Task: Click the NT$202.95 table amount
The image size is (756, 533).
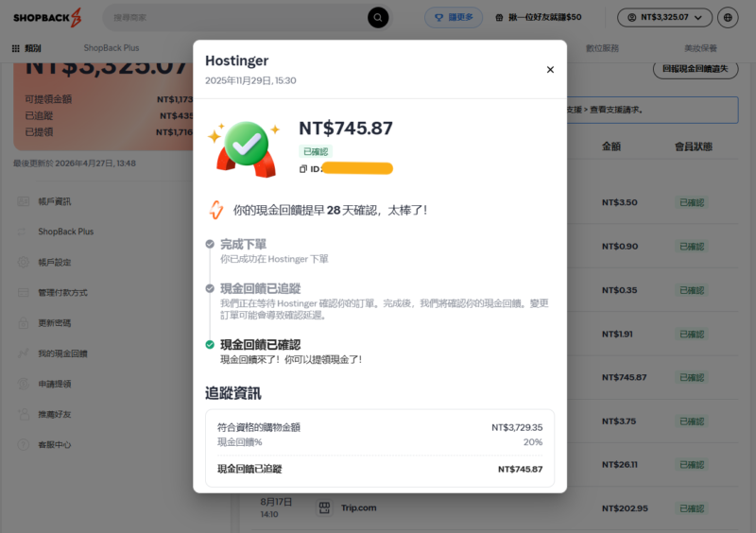Action: (x=625, y=508)
